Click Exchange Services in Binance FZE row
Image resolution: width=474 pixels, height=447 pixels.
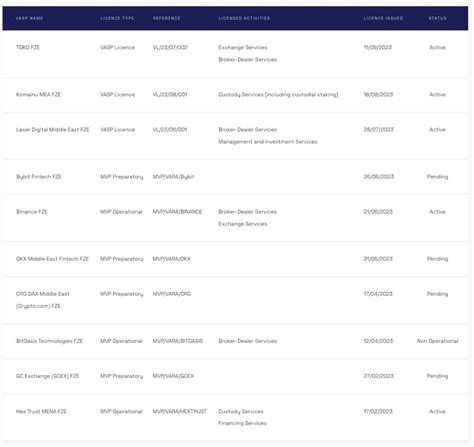point(243,224)
